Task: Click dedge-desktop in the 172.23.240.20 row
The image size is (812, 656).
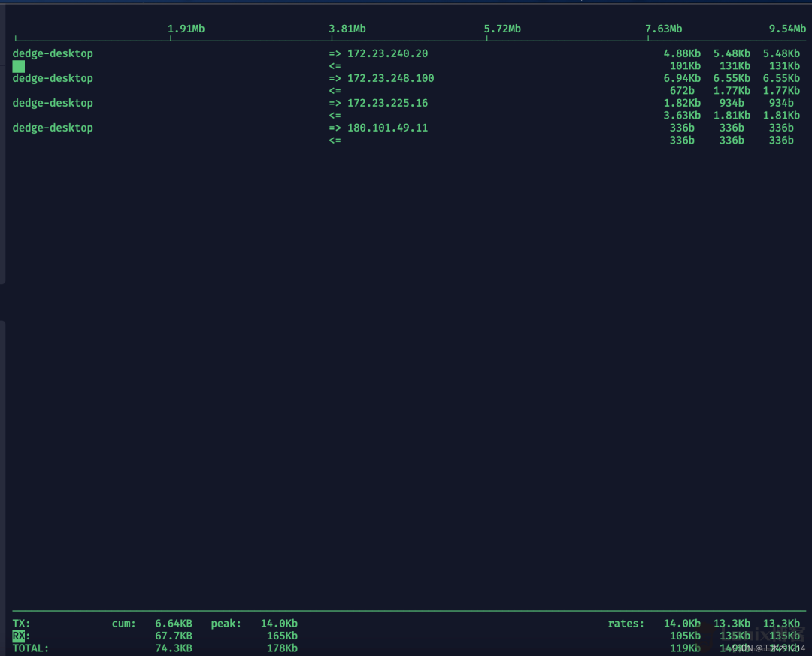Action: click(x=53, y=54)
